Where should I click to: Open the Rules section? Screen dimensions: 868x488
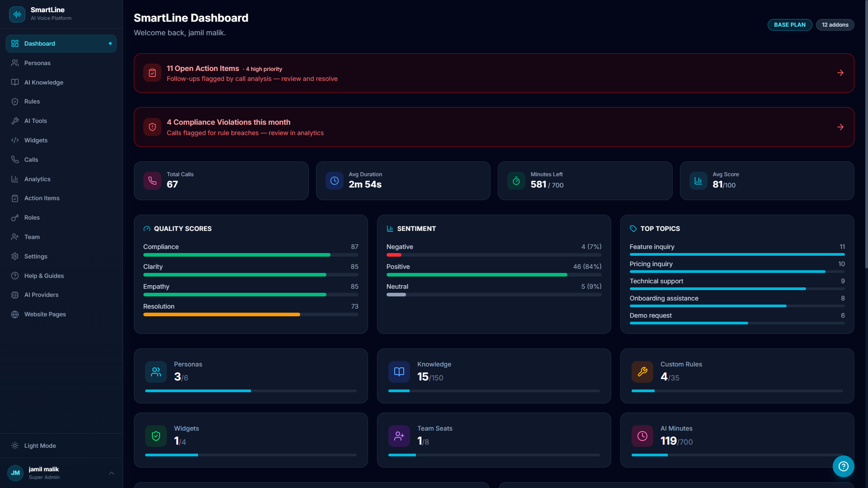point(32,101)
